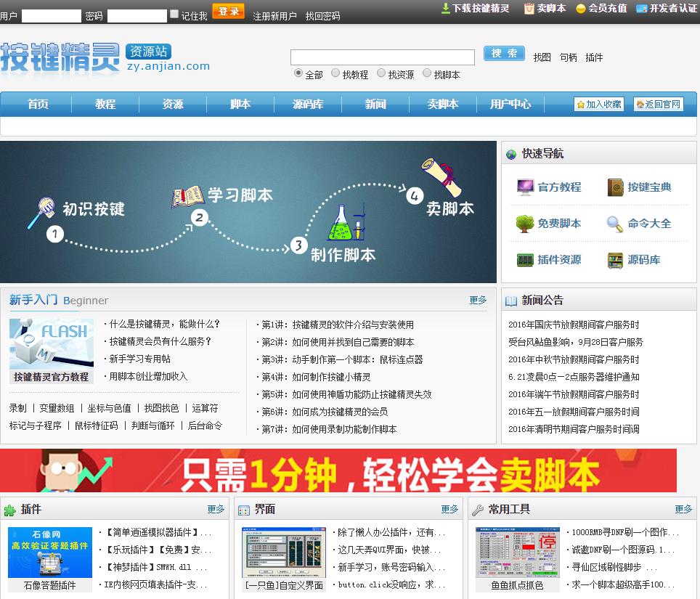Viewport: 700px width, 599px height.
Task: Open the 源码库 nav tab
Action: click(308, 104)
